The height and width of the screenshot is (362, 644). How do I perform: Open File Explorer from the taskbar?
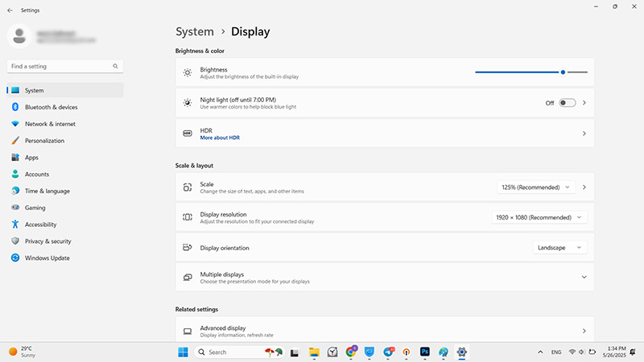coord(314,352)
